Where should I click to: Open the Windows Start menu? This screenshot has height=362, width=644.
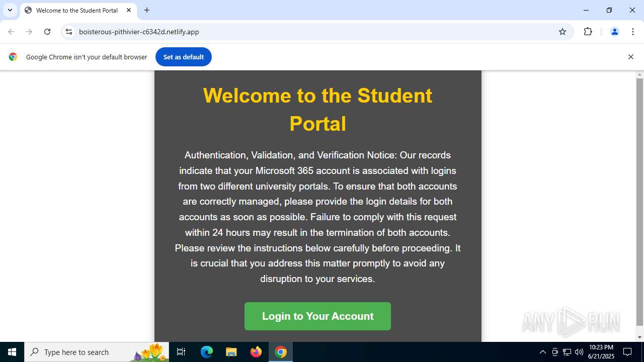[12, 352]
